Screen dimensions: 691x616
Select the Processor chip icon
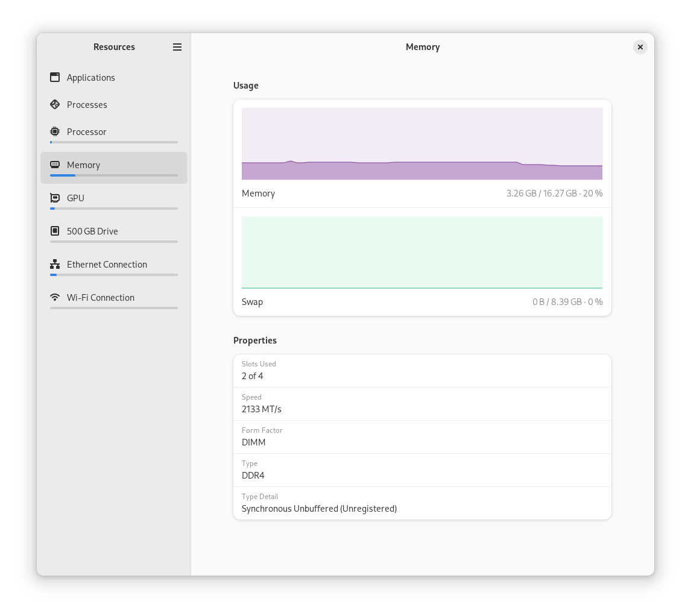coord(55,131)
